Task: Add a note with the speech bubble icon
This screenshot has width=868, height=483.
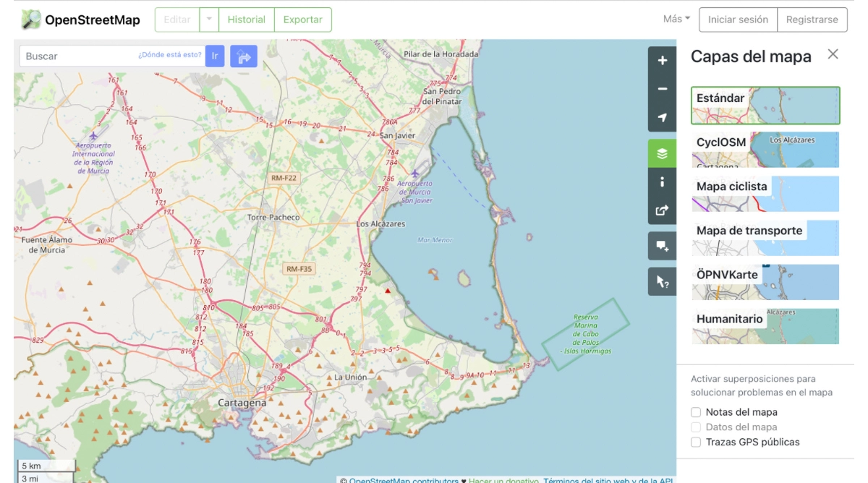Action: 662,246
